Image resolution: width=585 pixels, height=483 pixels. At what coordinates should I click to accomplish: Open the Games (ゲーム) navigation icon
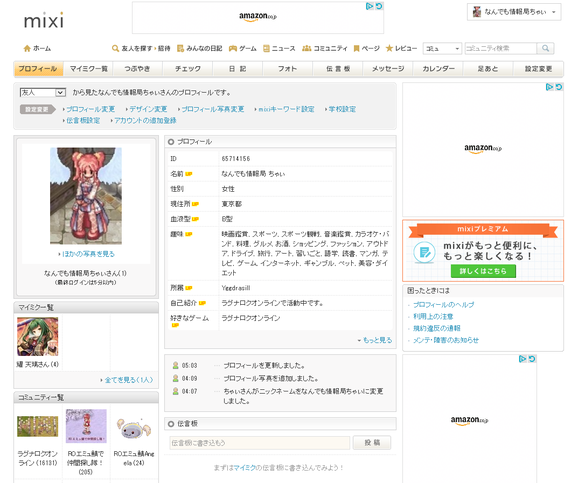[233, 48]
